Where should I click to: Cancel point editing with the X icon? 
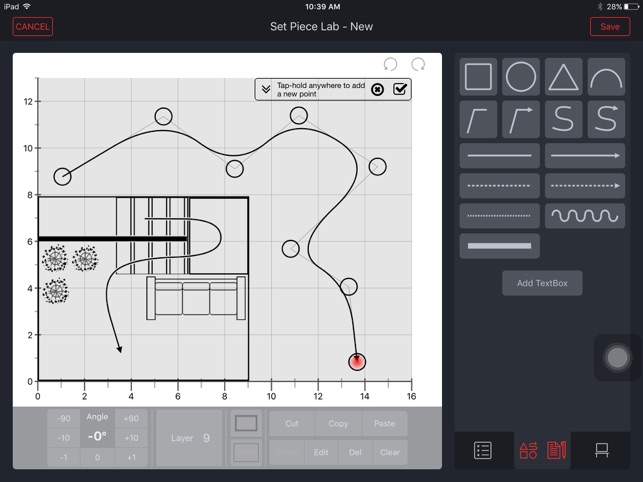377,89
